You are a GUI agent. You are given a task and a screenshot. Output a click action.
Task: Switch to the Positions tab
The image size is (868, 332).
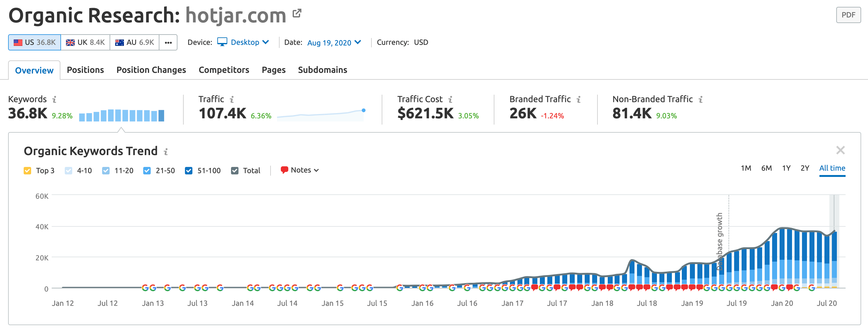click(x=85, y=70)
